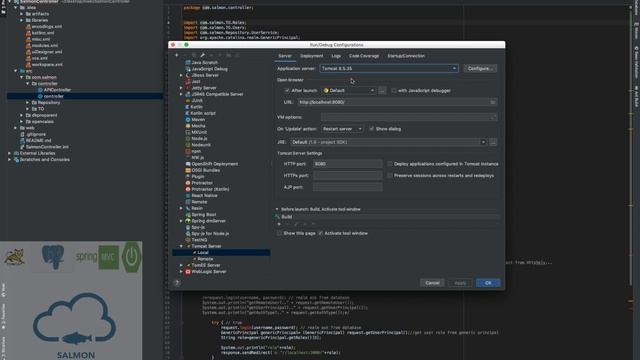Click the HTTPs port input field

[x=348, y=176]
